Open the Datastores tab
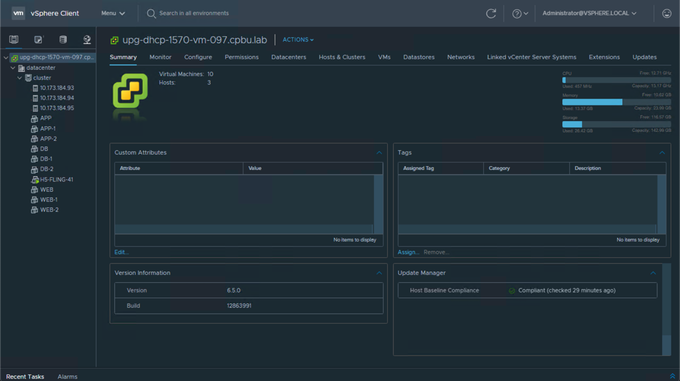680x381 pixels. click(x=418, y=57)
